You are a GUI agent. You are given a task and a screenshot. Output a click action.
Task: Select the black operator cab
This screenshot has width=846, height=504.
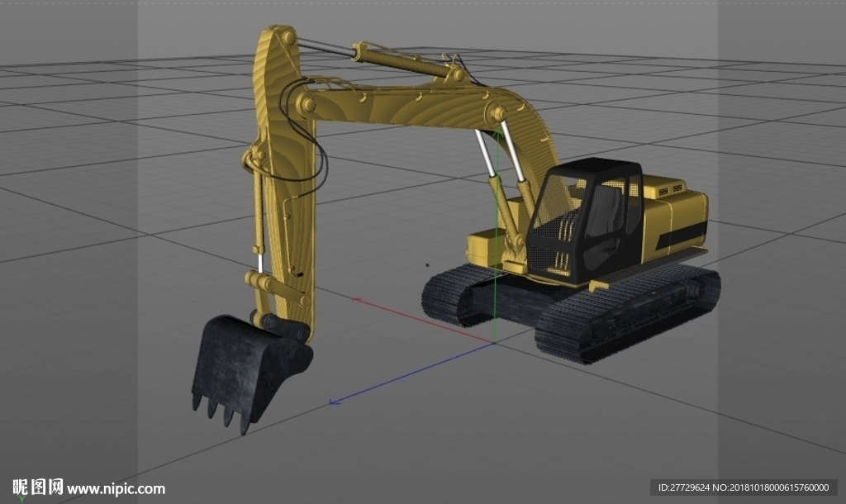click(x=586, y=221)
